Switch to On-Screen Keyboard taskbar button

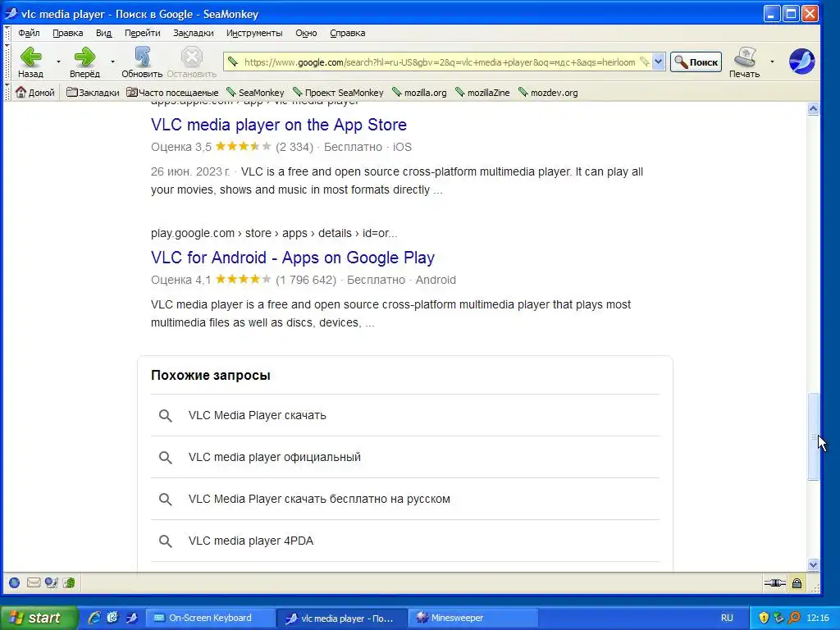click(211, 618)
